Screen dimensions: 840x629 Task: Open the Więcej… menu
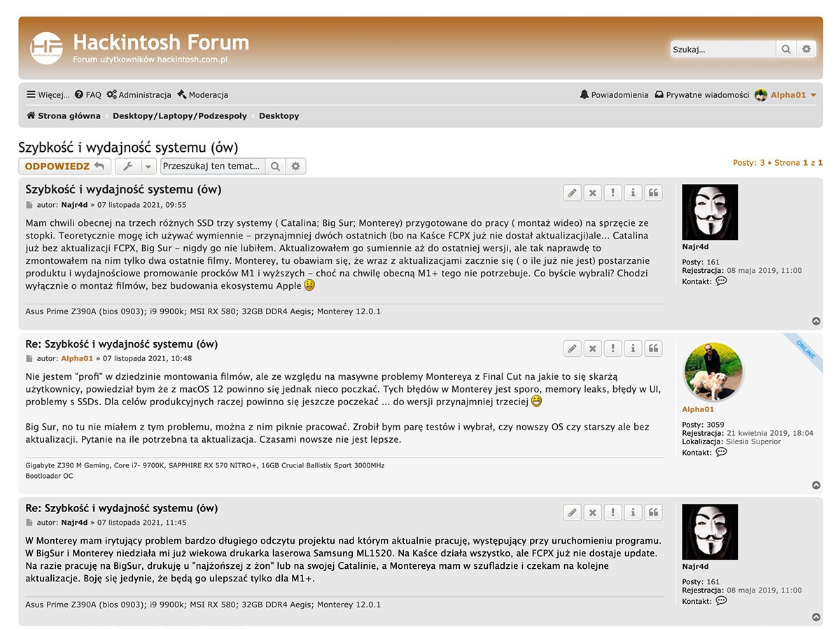[48, 94]
